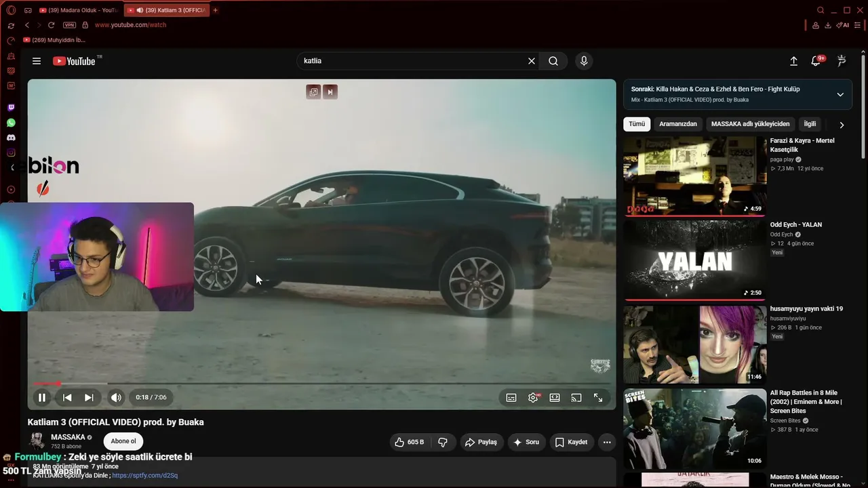Open a new browser tab
Image resolution: width=868 pixels, height=488 pixels.
pos(216,10)
